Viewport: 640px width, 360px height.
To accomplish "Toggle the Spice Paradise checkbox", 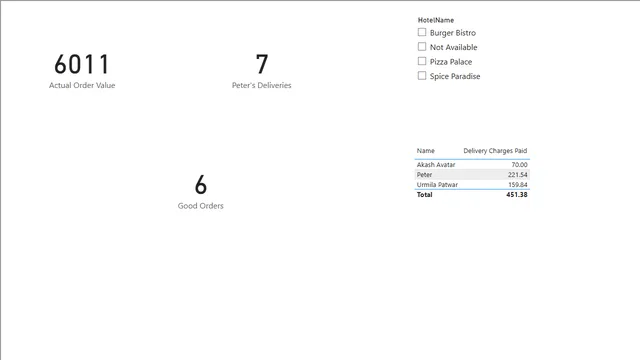I will coord(422,76).
